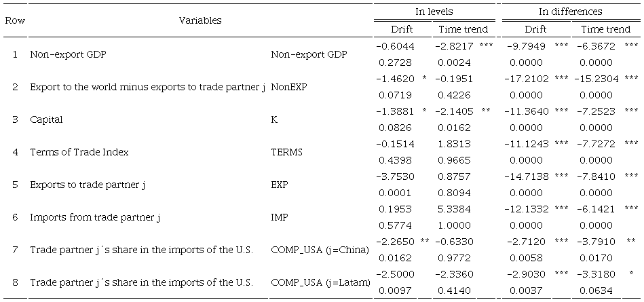
Task: Select the "Variables" header cell
Action: coord(200,20)
